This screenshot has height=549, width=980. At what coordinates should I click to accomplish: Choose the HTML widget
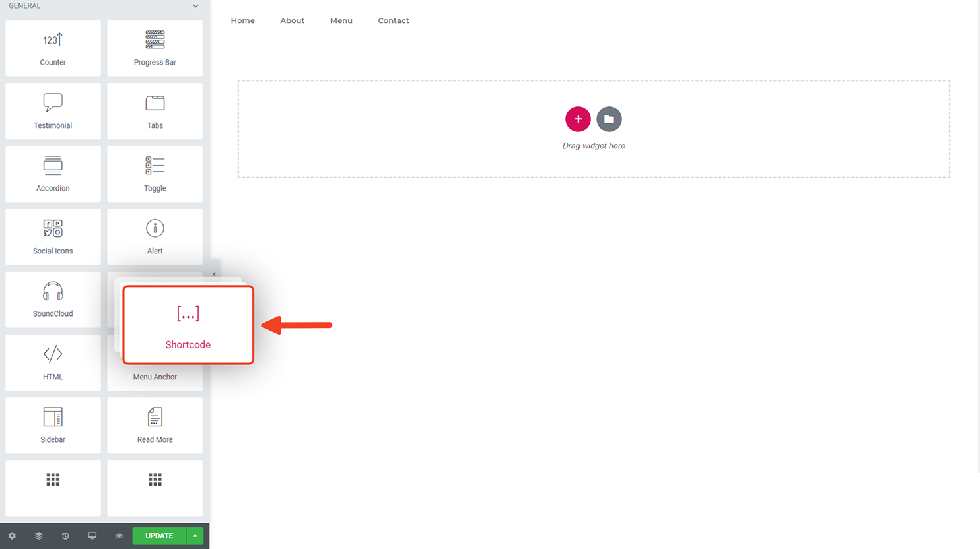tap(53, 362)
